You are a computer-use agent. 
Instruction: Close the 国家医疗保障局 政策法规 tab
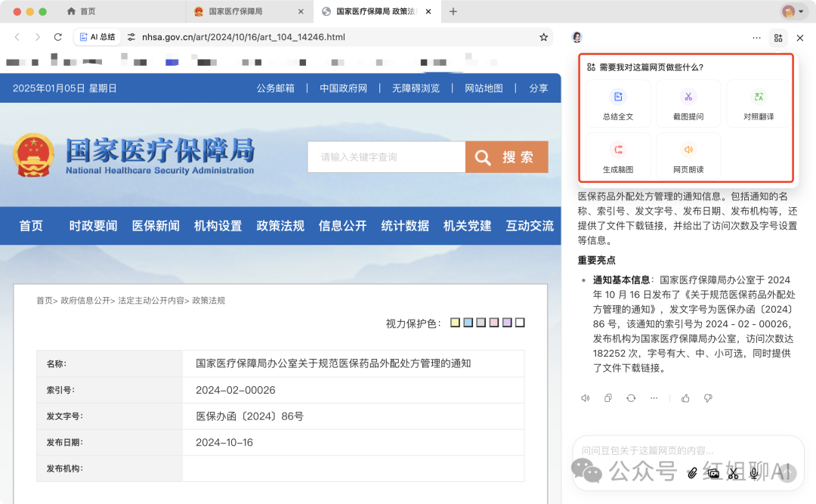[428, 11]
